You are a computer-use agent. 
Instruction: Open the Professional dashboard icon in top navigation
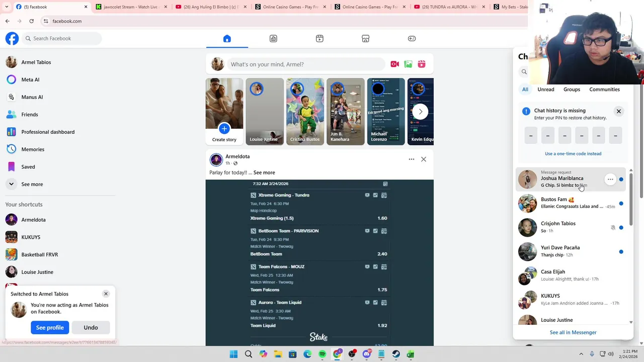click(x=273, y=39)
